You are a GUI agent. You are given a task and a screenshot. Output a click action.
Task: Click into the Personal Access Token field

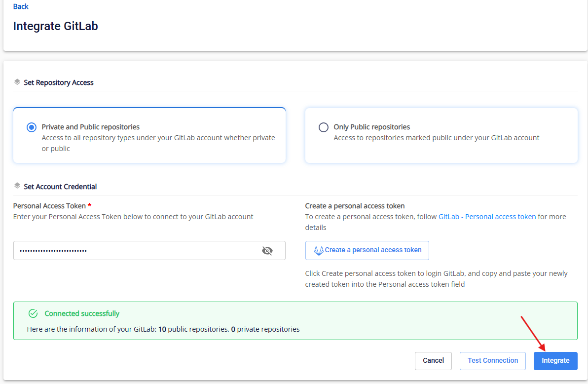pyautogui.click(x=133, y=251)
